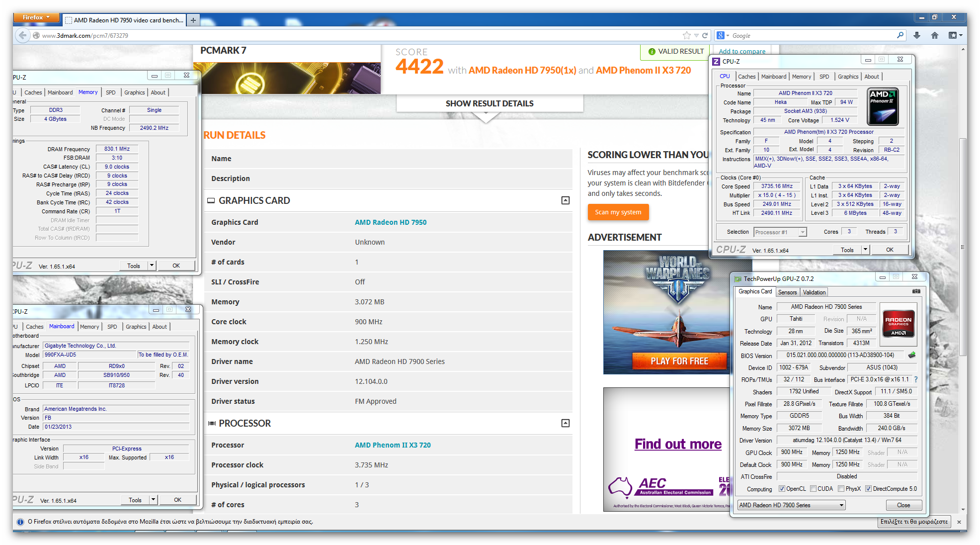Click the GPU-Z screenshot camera icon

pyautogui.click(x=916, y=291)
